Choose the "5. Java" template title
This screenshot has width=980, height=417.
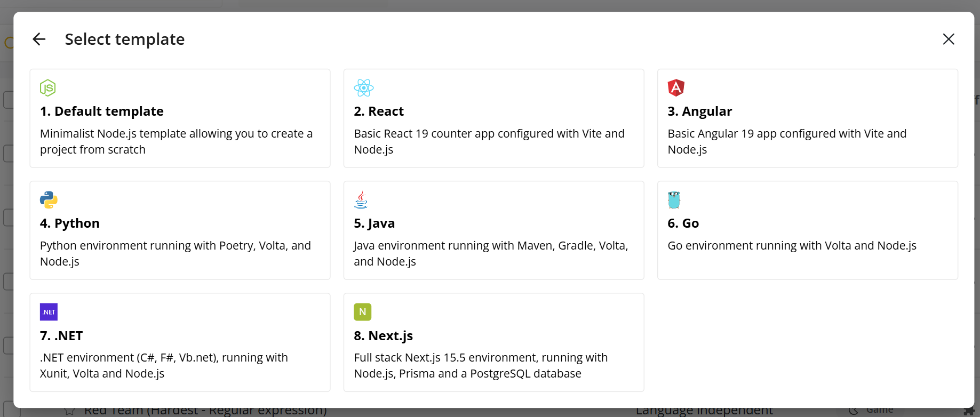pyautogui.click(x=375, y=223)
